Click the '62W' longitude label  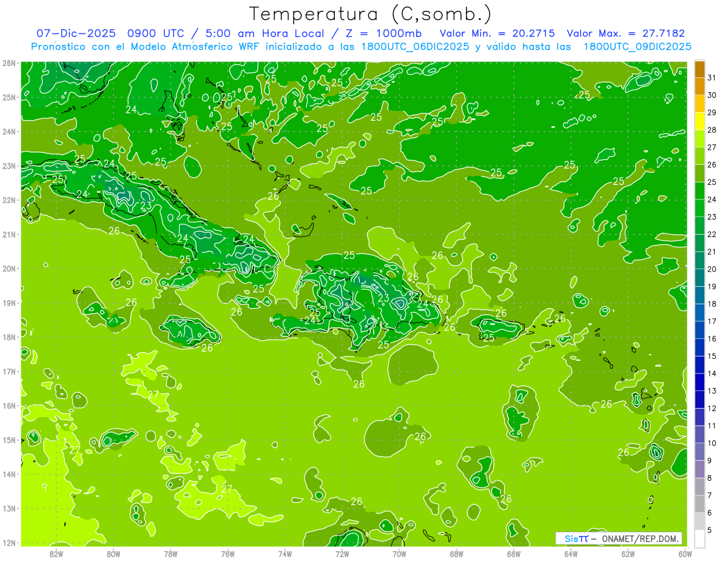point(629,553)
